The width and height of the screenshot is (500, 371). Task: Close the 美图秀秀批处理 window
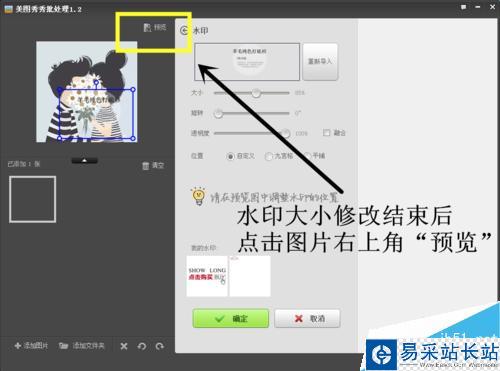492,7
